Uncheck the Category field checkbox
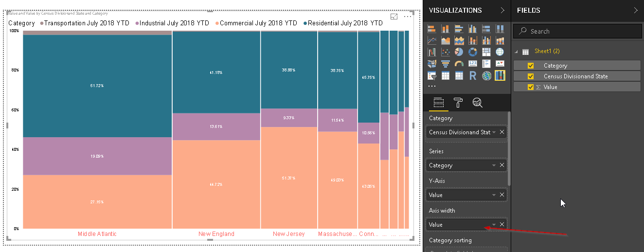This screenshot has height=252, width=644. pyautogui.click(x=531, y=66)
